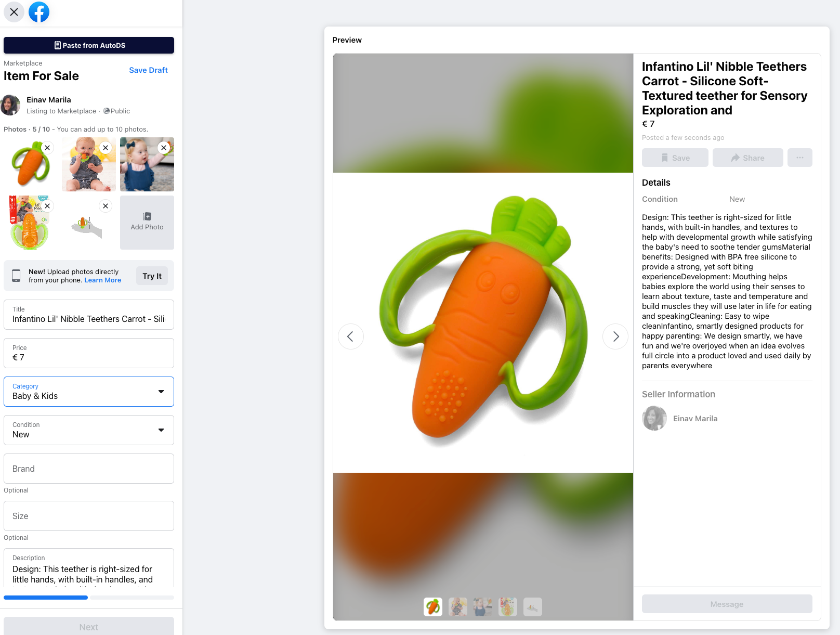Click the main carrot teether preview image
Image resolution: width=840 pixels, height=635 pixels.
483,322
